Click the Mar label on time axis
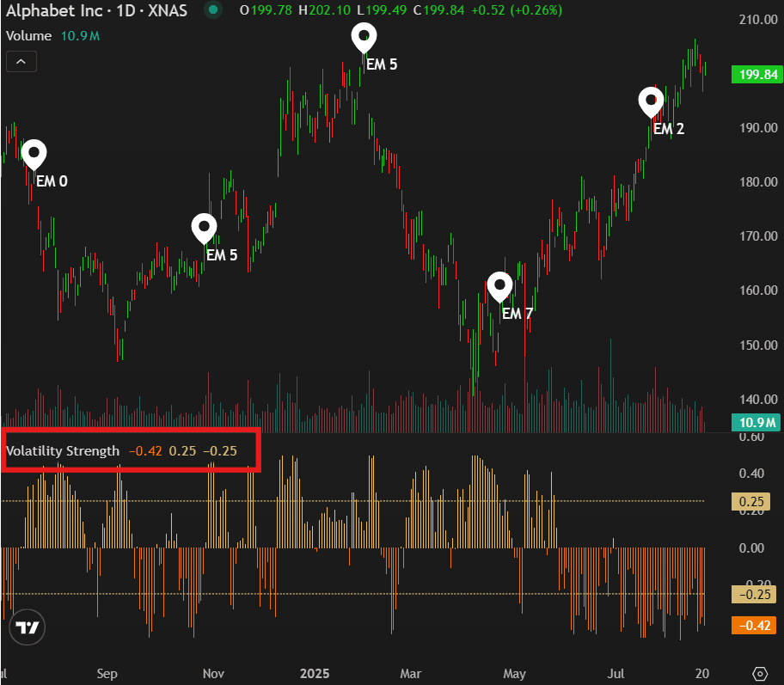The height and width of the screenshot is (685, 784). (411, 674)
